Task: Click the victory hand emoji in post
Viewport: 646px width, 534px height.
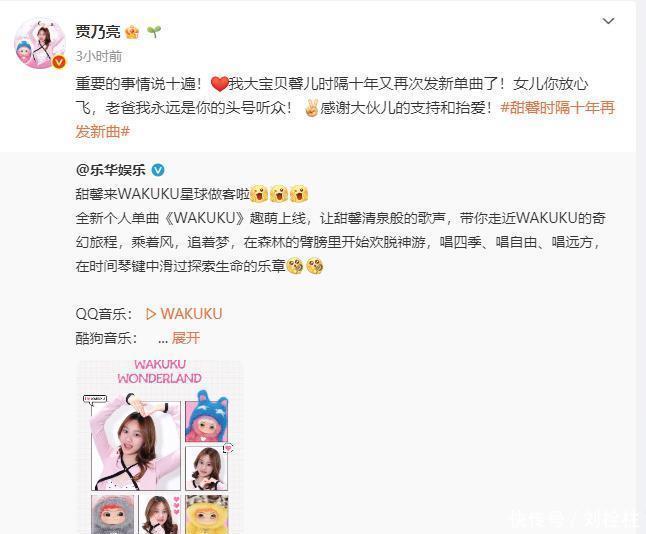Action: point(311,108)
